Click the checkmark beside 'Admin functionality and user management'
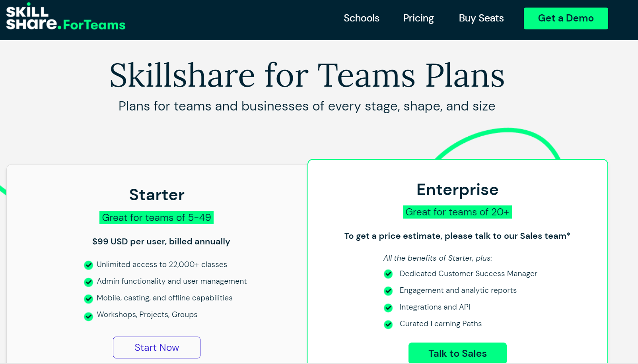The height and width of the screenshot is (364, 638). click(x=88, y=282)
